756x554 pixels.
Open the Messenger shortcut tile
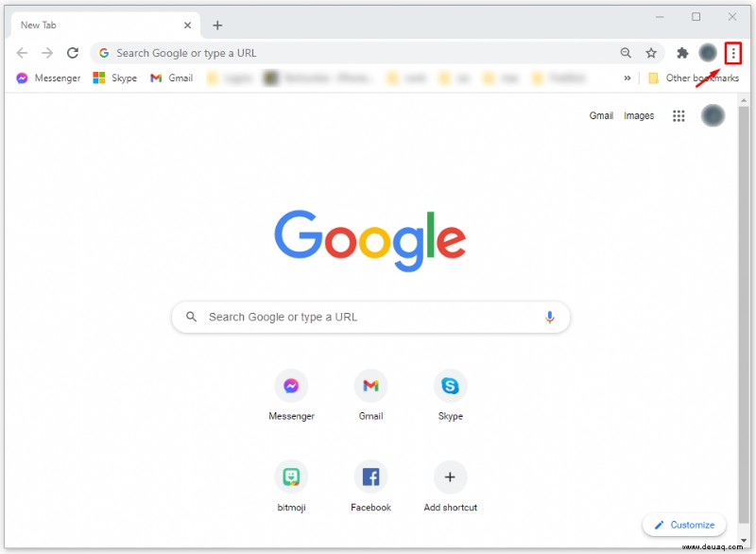point(291,395)
